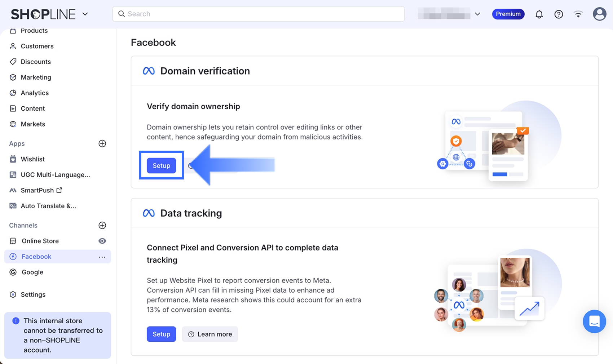Screen dimensions: 613x364
Task: Open Facebook channel more options ellipsis
Action: pyautogui.click(x=102, y=257)
